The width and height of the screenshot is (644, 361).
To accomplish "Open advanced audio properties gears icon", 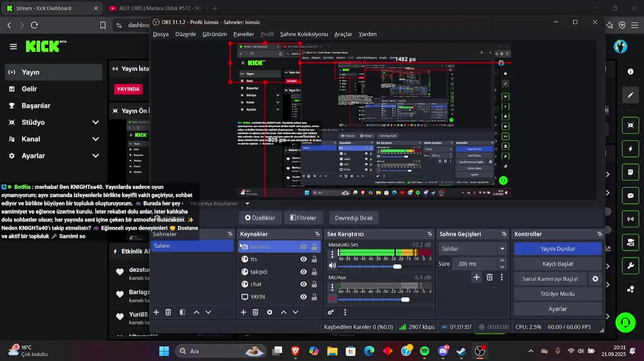I will 331,312.
